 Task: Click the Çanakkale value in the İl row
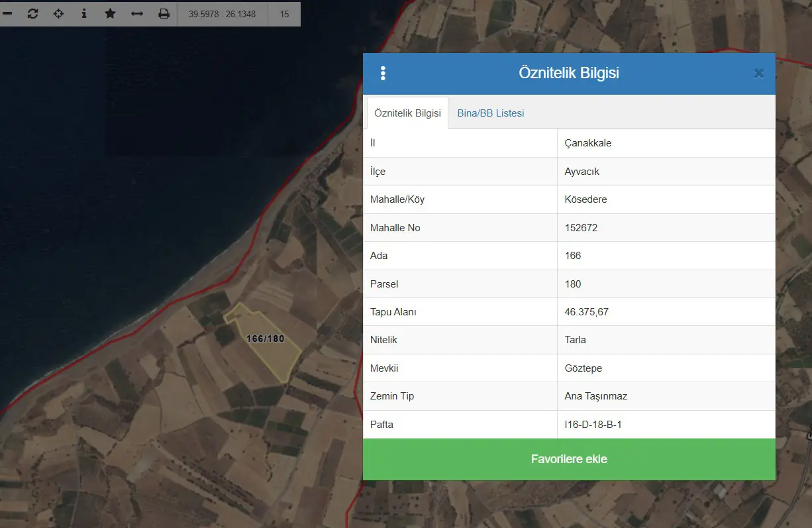588,143
